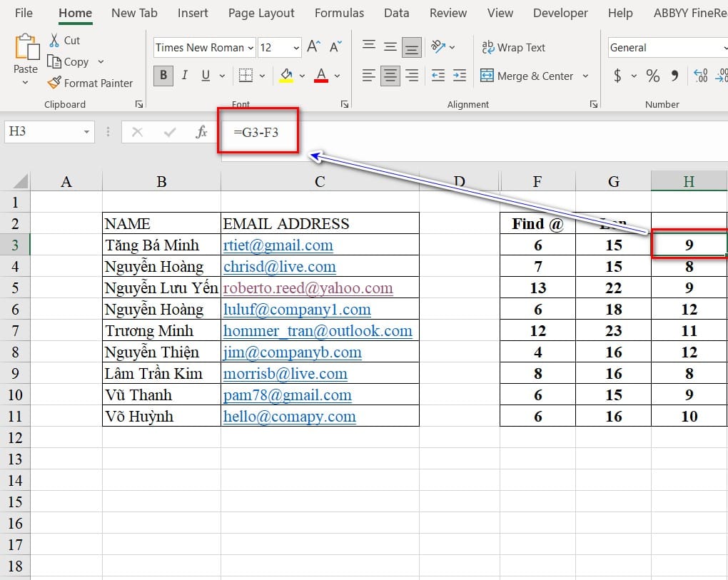Switch to the Formulas tab
The image size is (728, 580).
tap(339, 13)
